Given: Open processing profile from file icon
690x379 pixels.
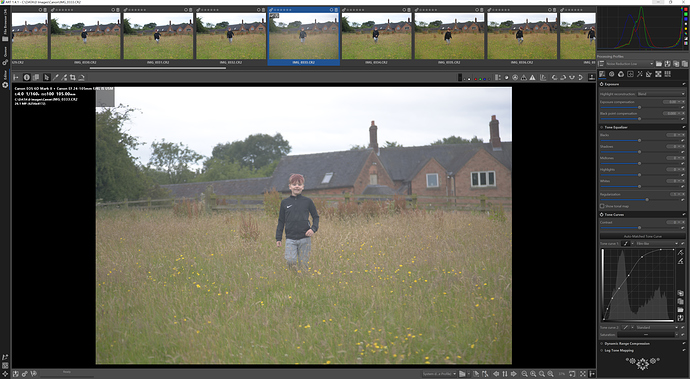Looking at the screenshot, I should point(659,64).
